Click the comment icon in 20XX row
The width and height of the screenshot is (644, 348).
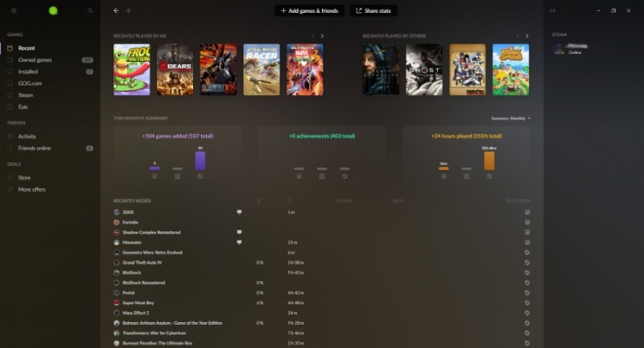[x=239, y=212]
